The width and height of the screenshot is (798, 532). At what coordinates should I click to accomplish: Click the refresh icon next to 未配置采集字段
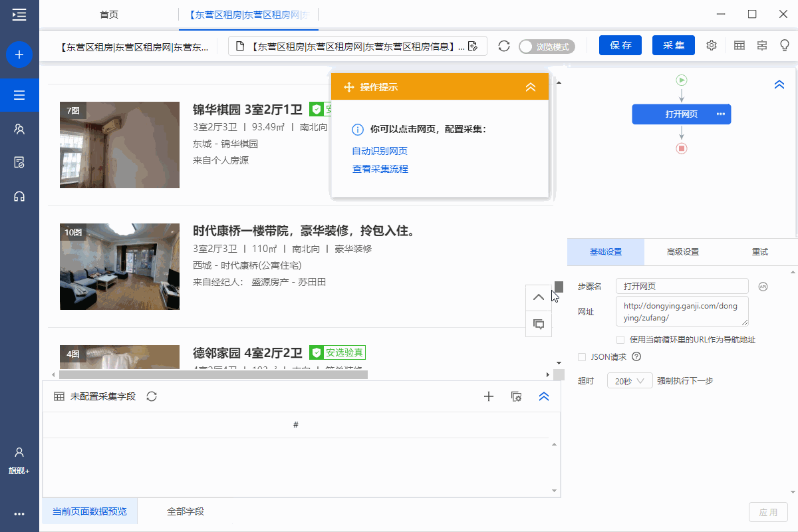152,396
